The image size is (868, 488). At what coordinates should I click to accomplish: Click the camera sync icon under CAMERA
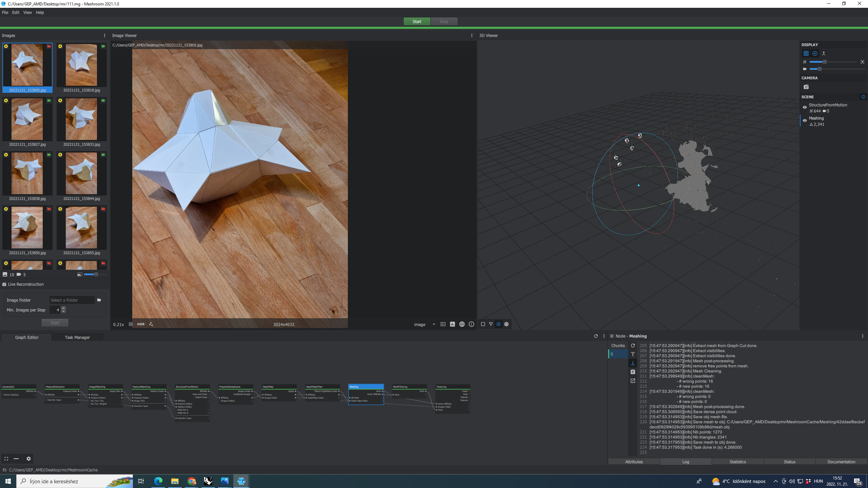[806, 87]
